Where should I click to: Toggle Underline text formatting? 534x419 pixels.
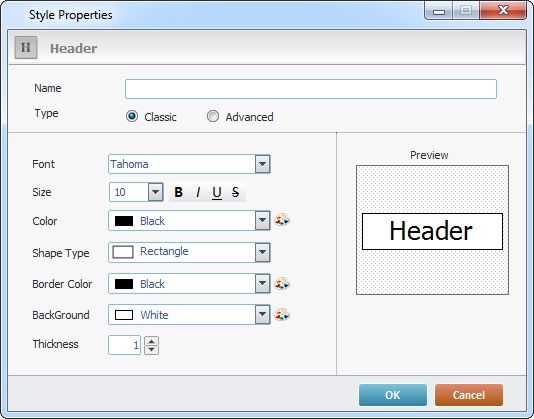(x=217, y=192)
